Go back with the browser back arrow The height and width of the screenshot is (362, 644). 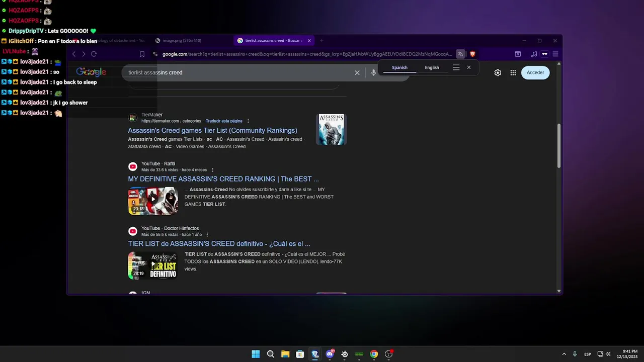coord(74,54)
